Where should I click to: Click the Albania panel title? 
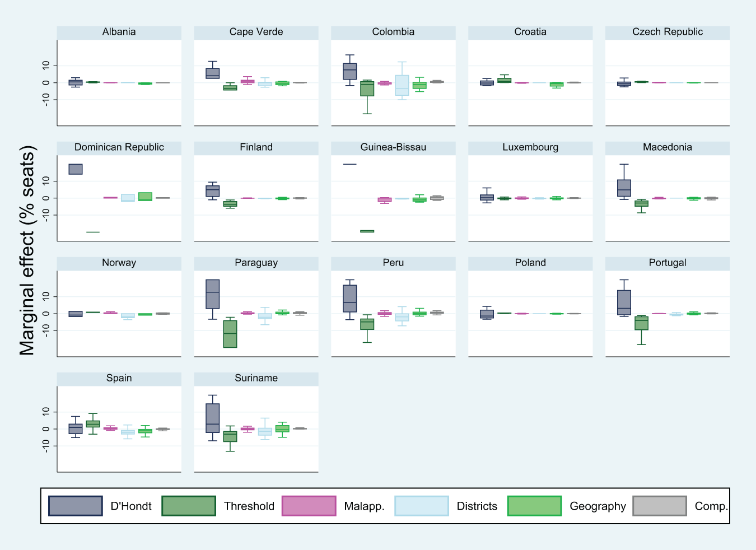point(119,32)
